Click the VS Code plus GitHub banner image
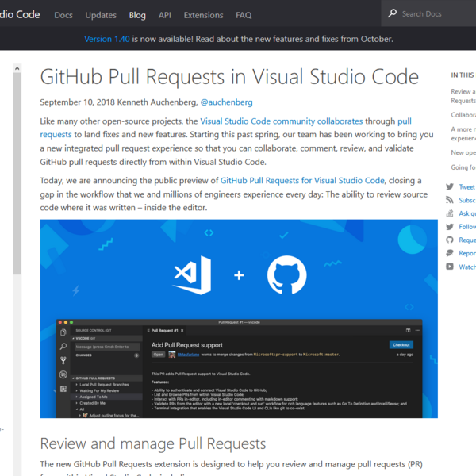This screenshot has width=476, height=476. click(239, 319)
